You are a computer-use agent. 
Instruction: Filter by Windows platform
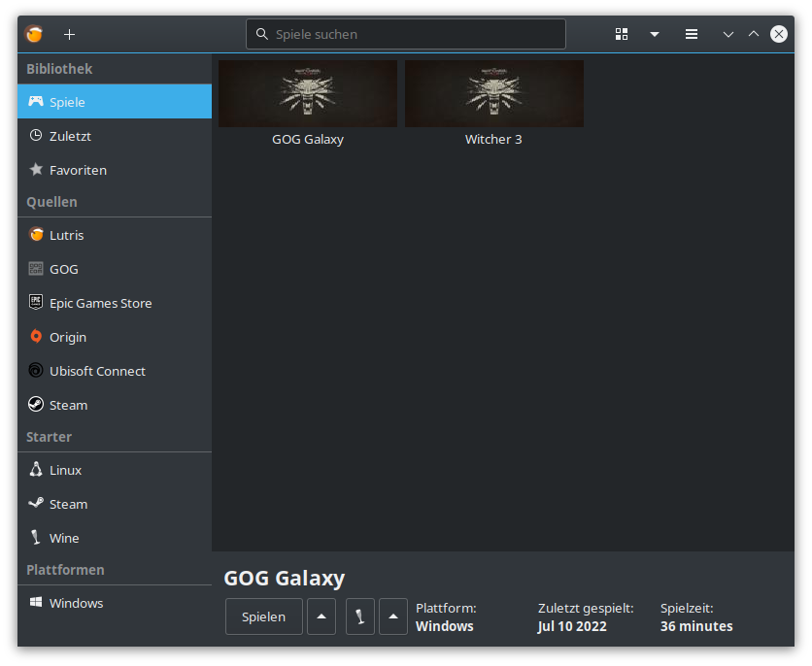click(x=115, y=603)
